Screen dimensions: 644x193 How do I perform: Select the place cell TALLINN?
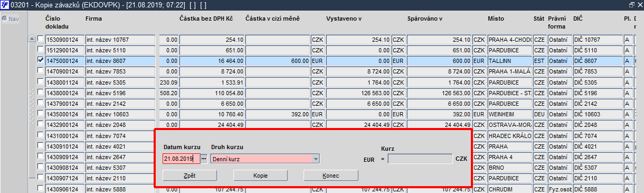(x=509, y=61)
